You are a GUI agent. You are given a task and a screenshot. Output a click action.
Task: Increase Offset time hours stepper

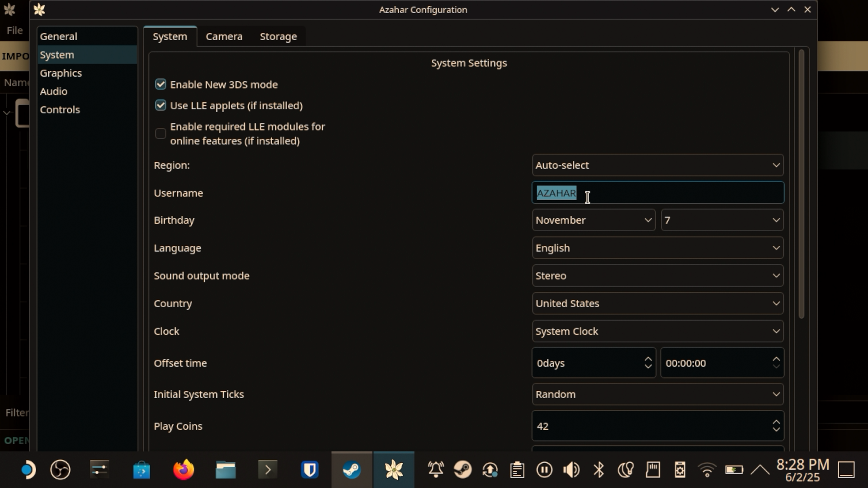click(x=776, y=359)
